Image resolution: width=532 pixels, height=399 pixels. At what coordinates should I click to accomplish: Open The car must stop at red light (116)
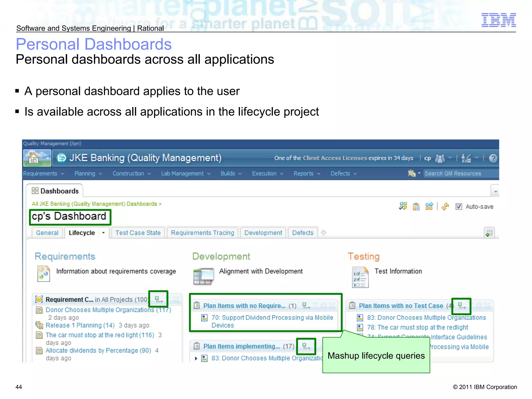pos(100,335)
